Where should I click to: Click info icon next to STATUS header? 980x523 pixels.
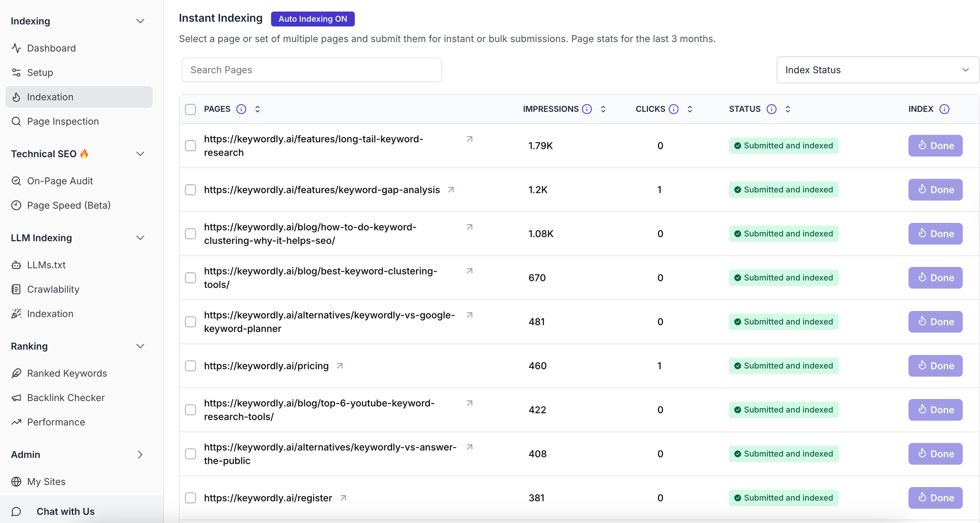click(771, 109)
